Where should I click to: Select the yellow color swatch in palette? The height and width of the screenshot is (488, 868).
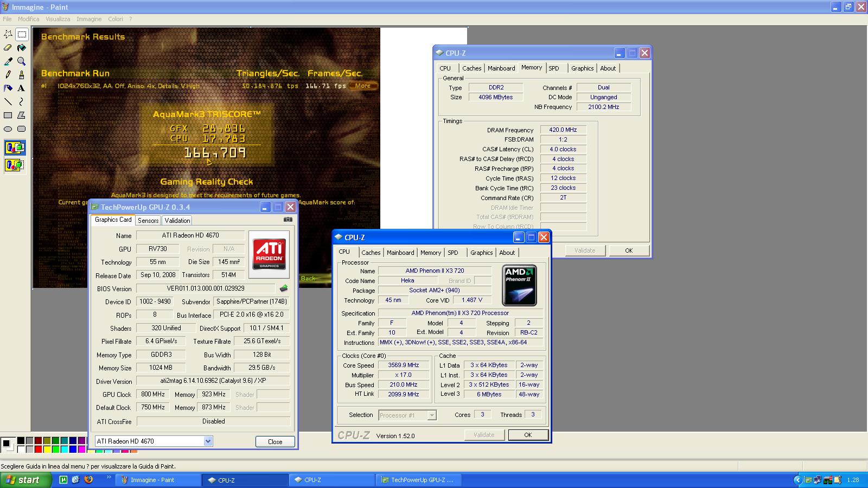(47, 449)
